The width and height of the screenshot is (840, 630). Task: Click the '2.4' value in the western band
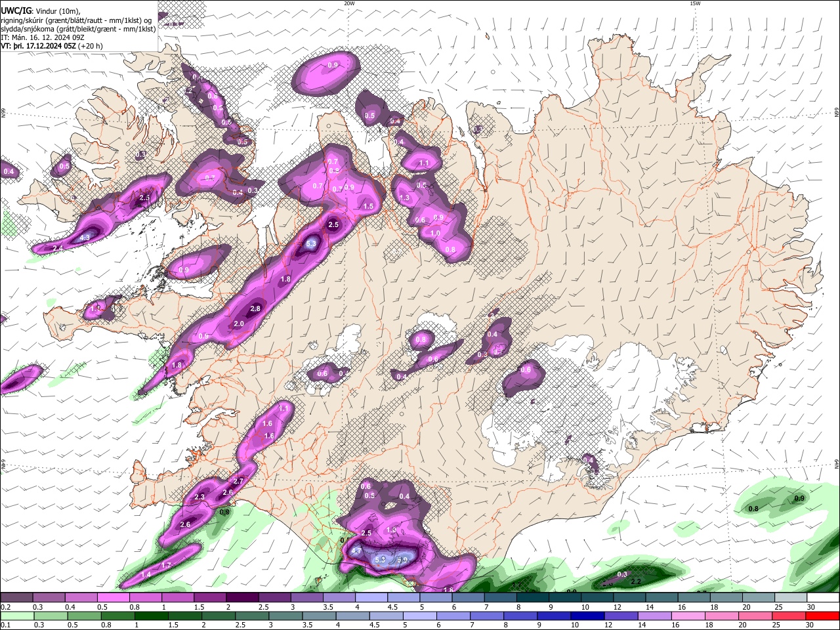58,248
